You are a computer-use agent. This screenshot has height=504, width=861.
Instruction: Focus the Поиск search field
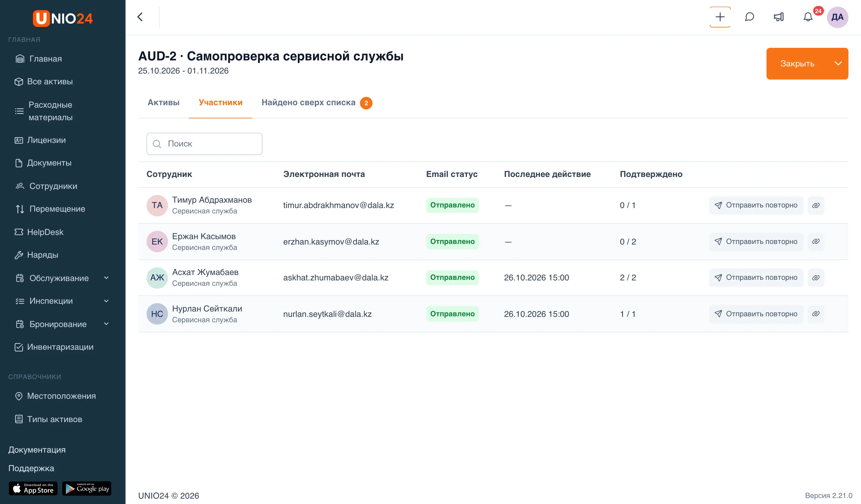click(x=204, y=144)
